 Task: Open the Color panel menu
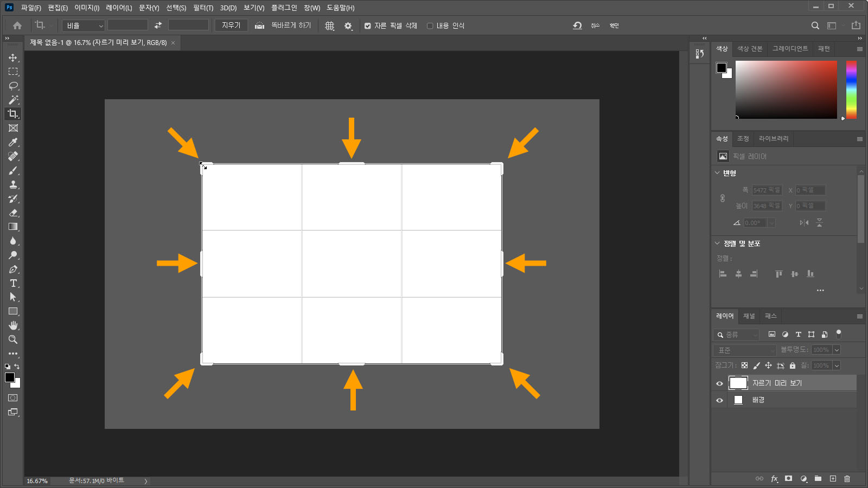tap(859, 49)
